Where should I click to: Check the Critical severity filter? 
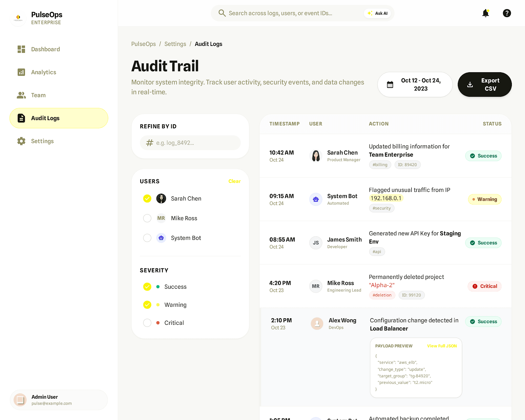click(x=147, y=323)
